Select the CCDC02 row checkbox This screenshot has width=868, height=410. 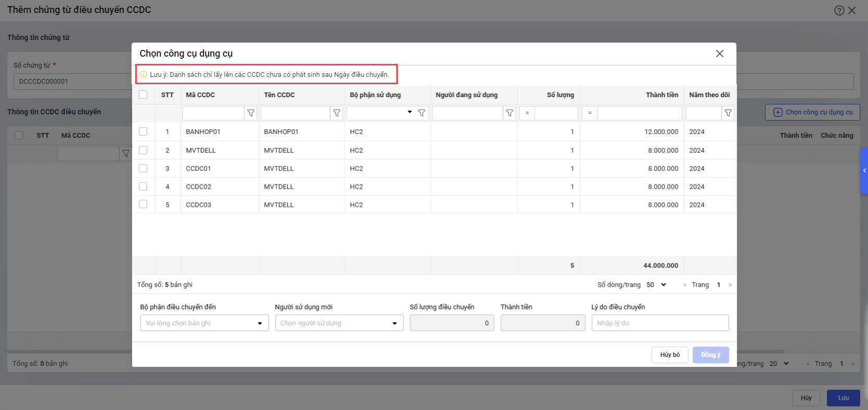pyautogui.click(x=143, y=187)
